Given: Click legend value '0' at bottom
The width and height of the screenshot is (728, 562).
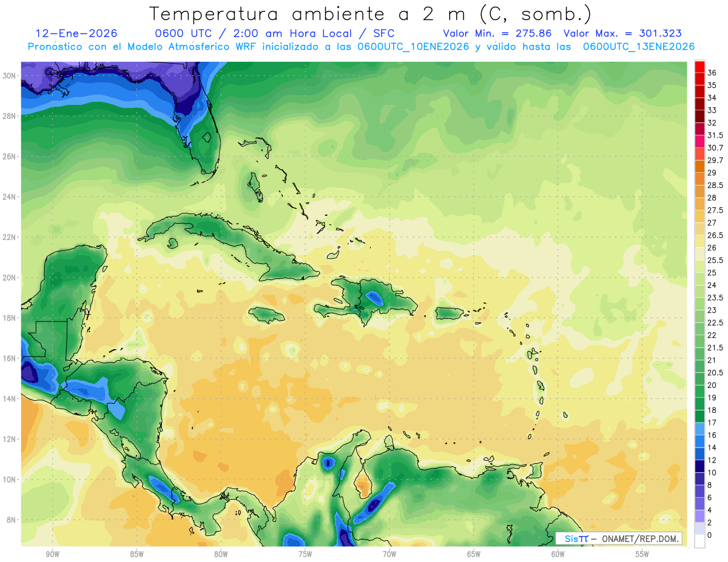Looking at the screenshot, I should (710, 535).
